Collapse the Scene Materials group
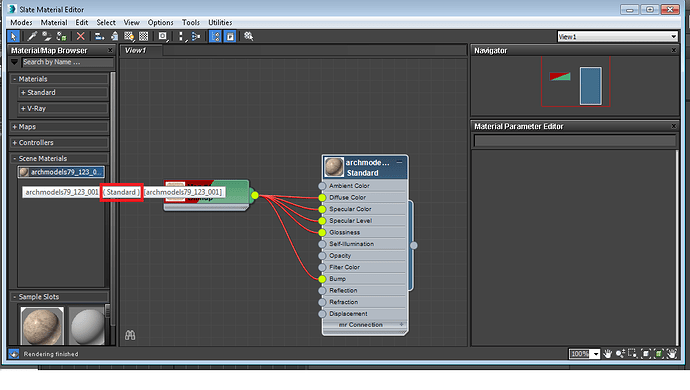 (59, 158)
